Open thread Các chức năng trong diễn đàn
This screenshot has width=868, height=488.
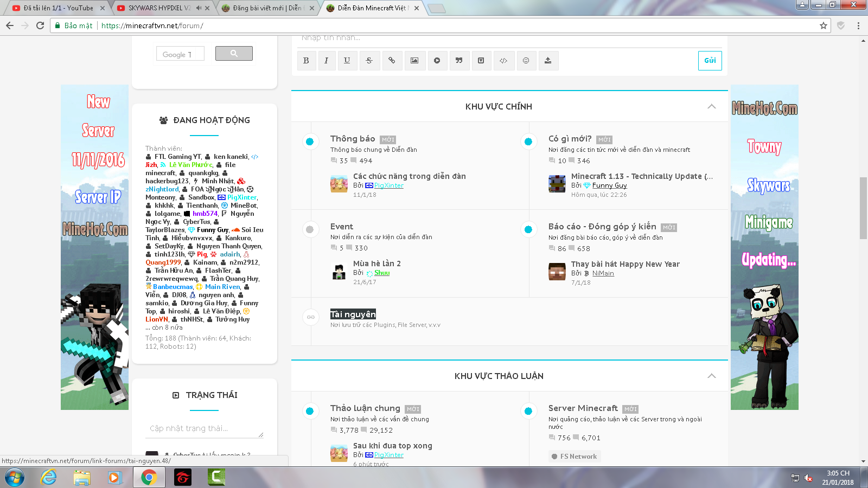pos(410,176)
